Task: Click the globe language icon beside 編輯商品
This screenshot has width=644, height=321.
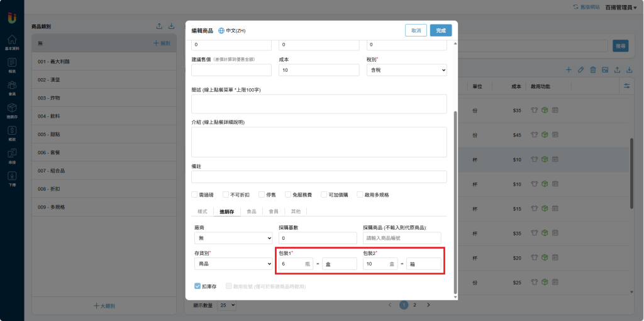Action: [221, 30]
